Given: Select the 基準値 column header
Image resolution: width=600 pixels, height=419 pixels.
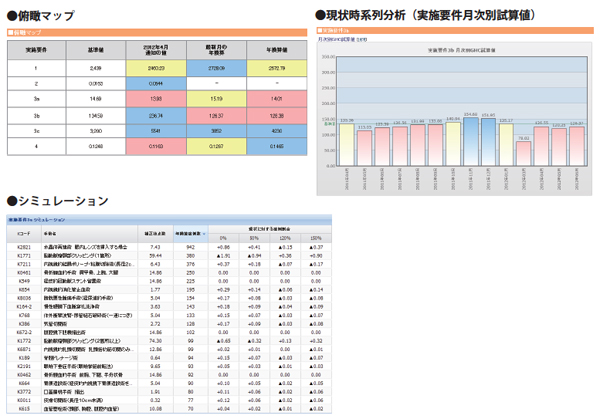Looking at the screenshot, I should (95, 49).
